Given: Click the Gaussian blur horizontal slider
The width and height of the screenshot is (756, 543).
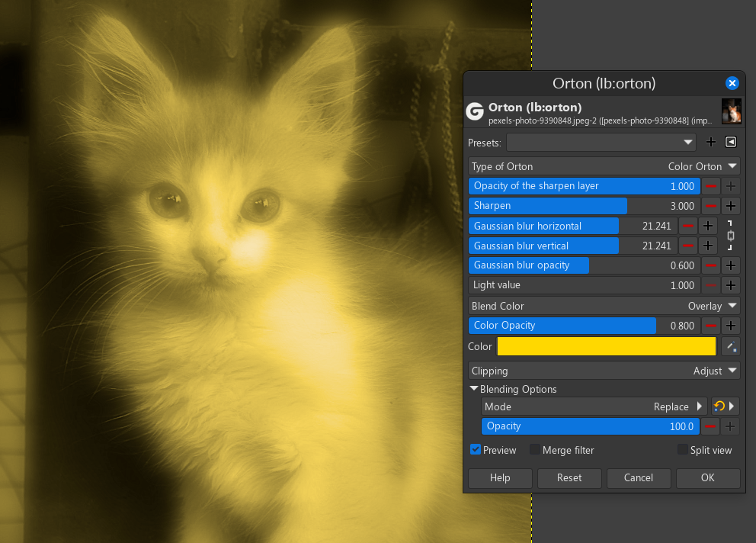Looking at the screenshot, I should pos(573,226).
